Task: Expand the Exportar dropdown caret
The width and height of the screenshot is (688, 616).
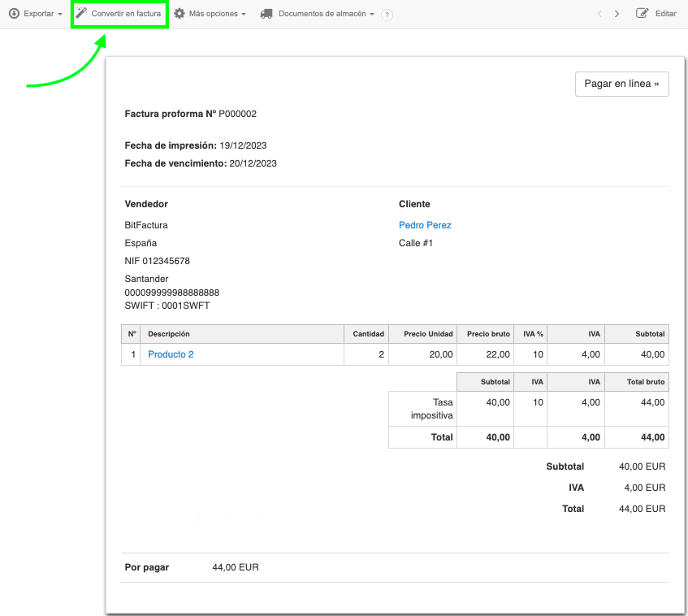Action: (59, 15)
